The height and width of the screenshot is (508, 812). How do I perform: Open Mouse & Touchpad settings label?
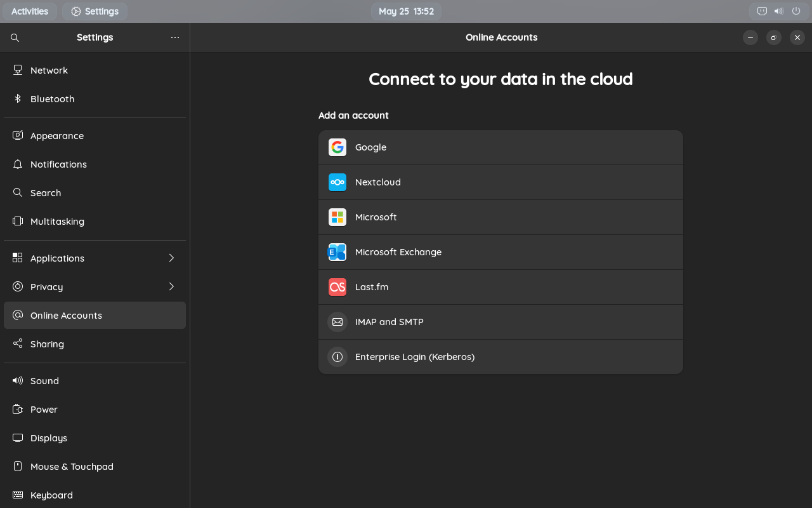click(x=72, y=466)
